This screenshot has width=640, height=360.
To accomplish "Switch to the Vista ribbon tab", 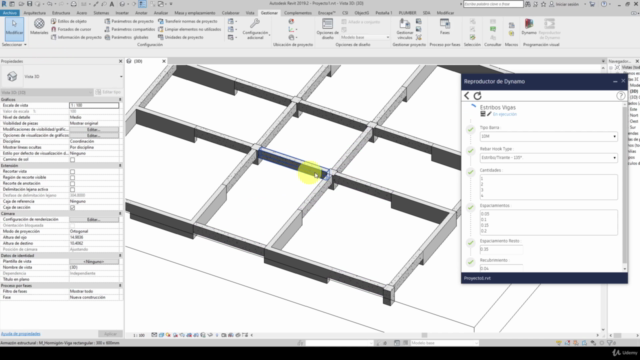I will 250,13.
